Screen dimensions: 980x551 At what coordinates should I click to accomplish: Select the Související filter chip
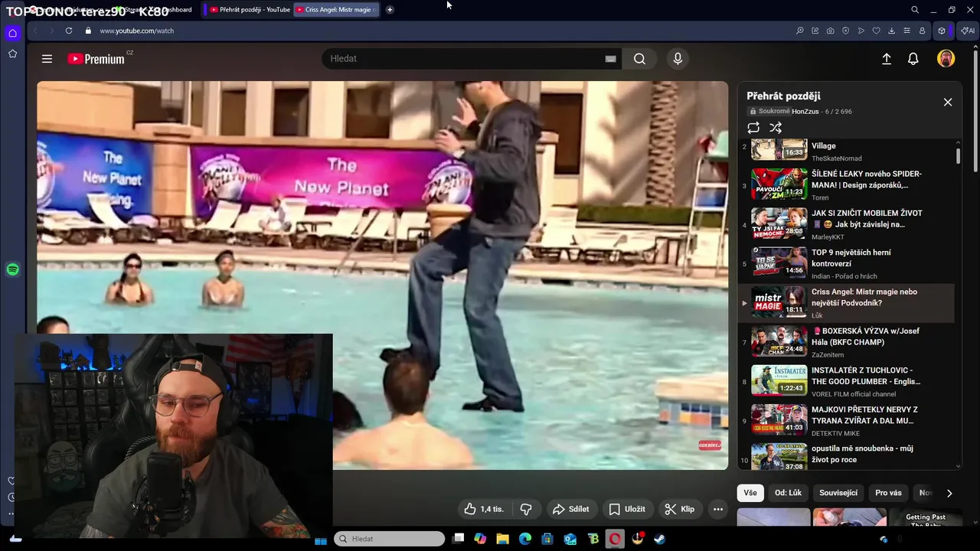pos(838,493)
